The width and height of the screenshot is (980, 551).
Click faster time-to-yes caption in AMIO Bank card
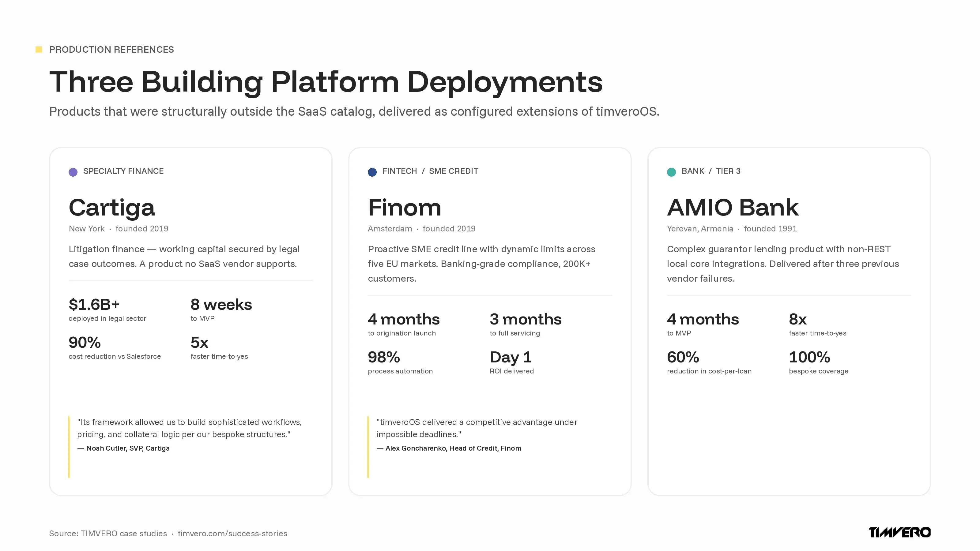pyautogui.click(x=818, y=333)
